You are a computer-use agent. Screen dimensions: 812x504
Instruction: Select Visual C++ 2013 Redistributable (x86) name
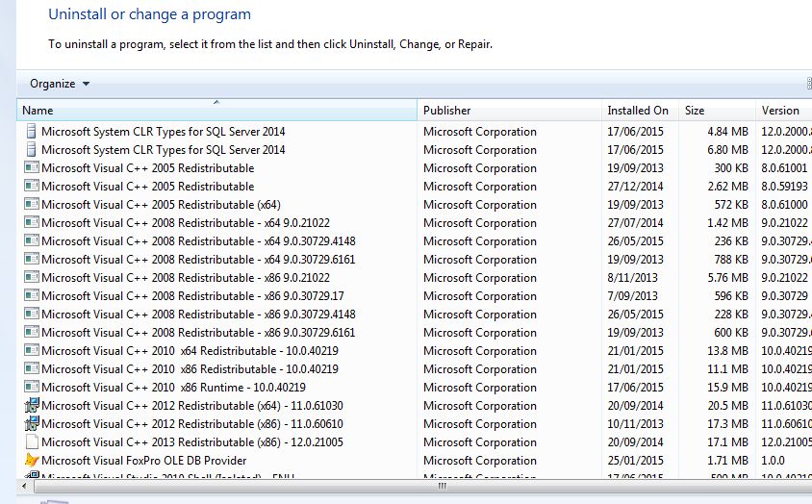coord(192,441)
